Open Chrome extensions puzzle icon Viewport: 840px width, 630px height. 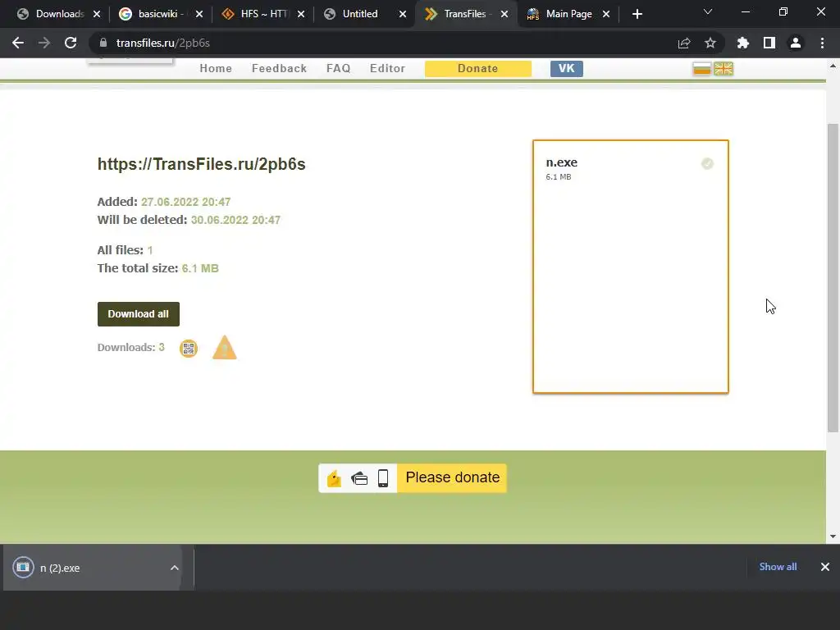[743, 43]
